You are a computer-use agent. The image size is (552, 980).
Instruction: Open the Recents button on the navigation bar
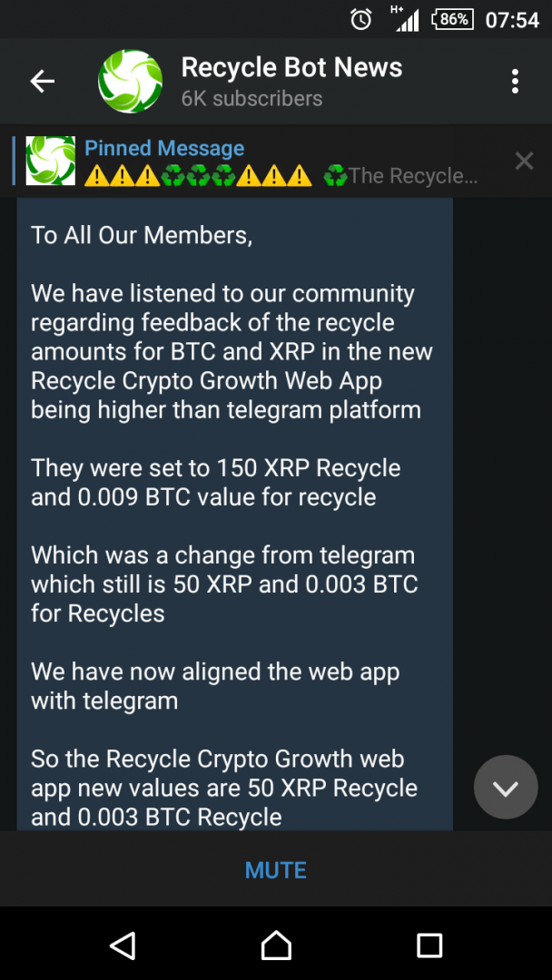pyautogui.click(x=429, y=946)
